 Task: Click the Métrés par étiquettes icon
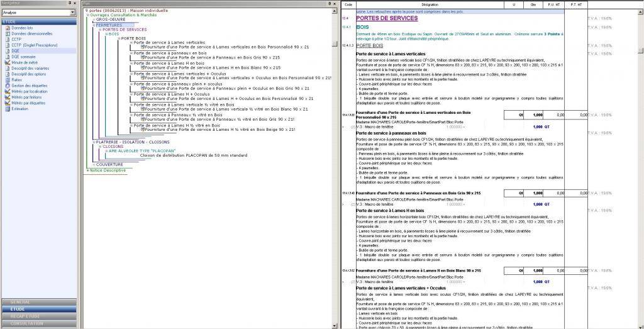tap(8, 103)
